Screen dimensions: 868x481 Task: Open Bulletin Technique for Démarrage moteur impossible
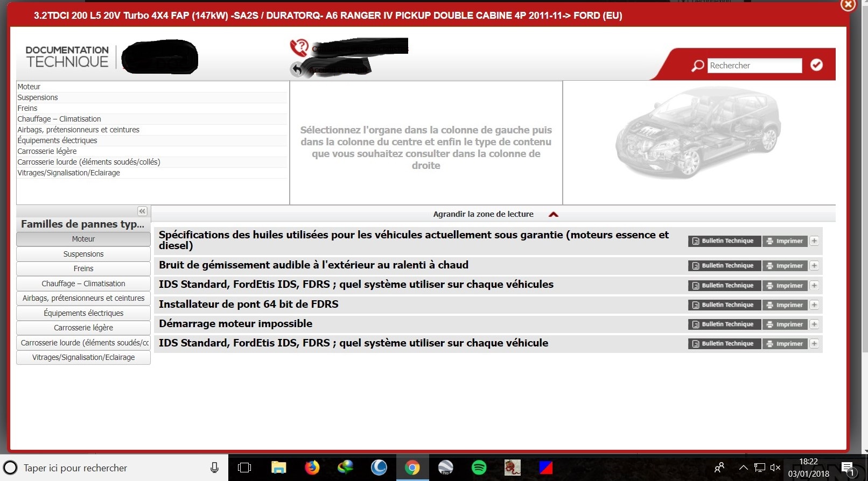[x=724, y=324]
